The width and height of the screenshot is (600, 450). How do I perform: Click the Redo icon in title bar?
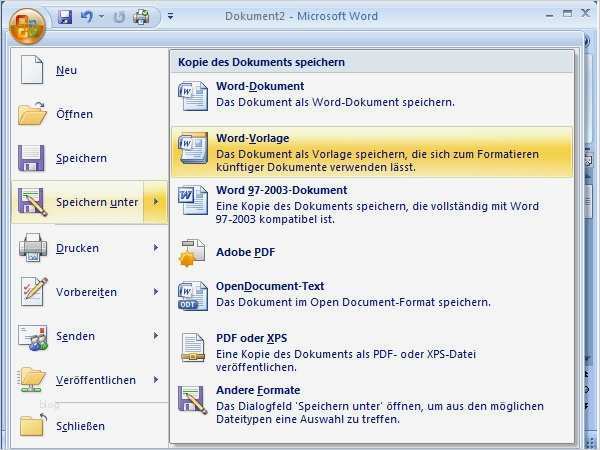click(119, 17)
